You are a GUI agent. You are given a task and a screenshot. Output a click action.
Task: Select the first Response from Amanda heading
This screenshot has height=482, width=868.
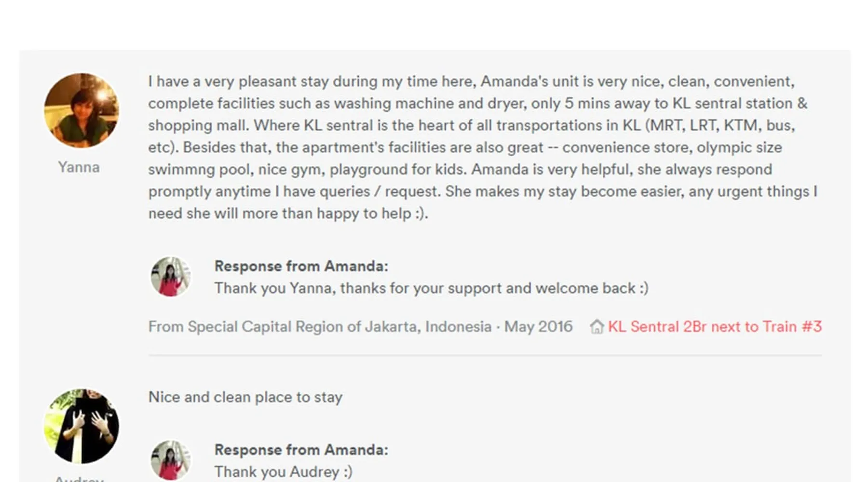[301, 266]
